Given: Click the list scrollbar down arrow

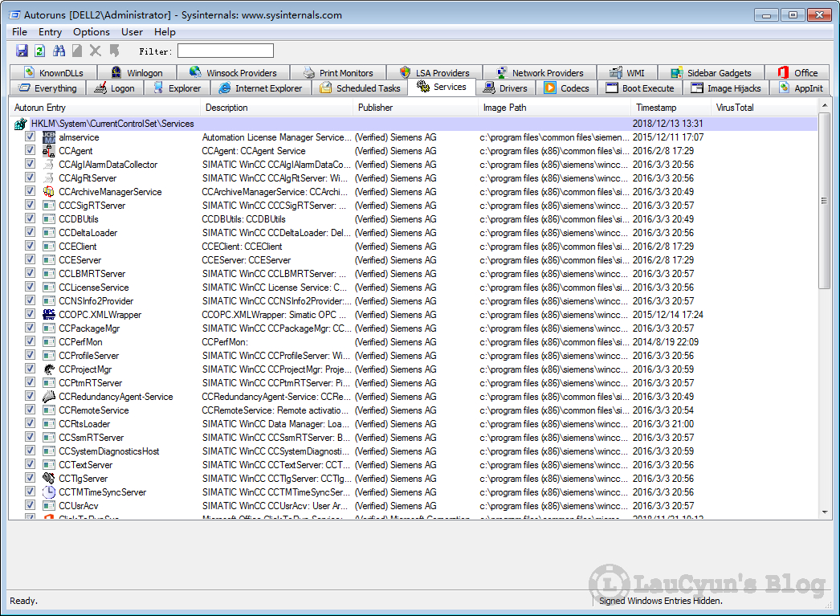Looking at the screenshot, I should [825, 512].
